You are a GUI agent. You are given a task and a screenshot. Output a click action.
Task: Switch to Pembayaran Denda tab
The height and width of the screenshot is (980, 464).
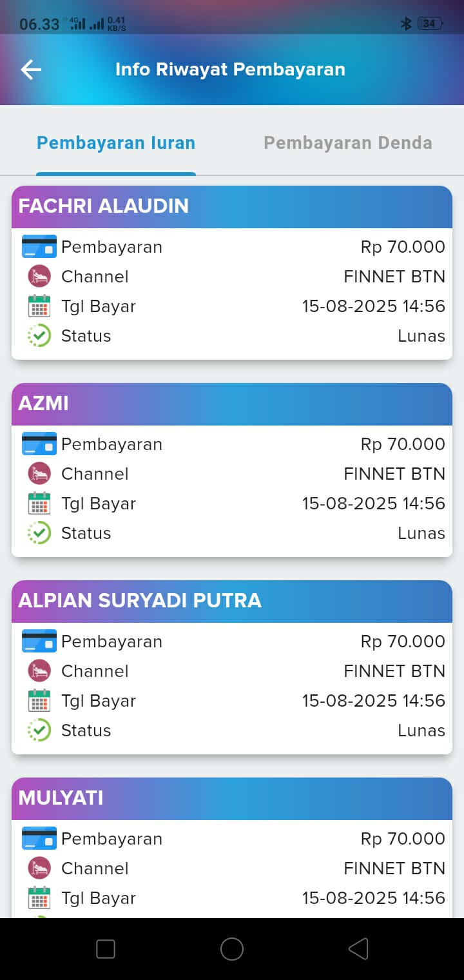coord(348,143)
